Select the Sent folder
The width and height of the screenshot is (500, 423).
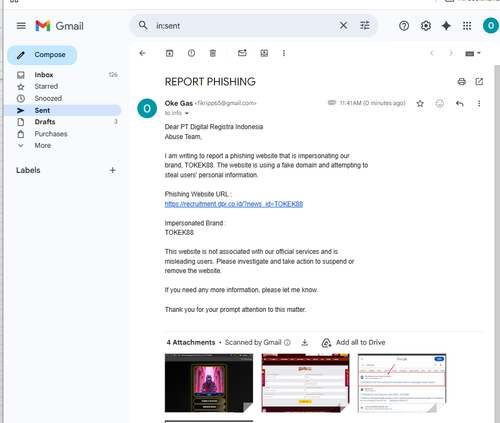[x=62, y=110]
